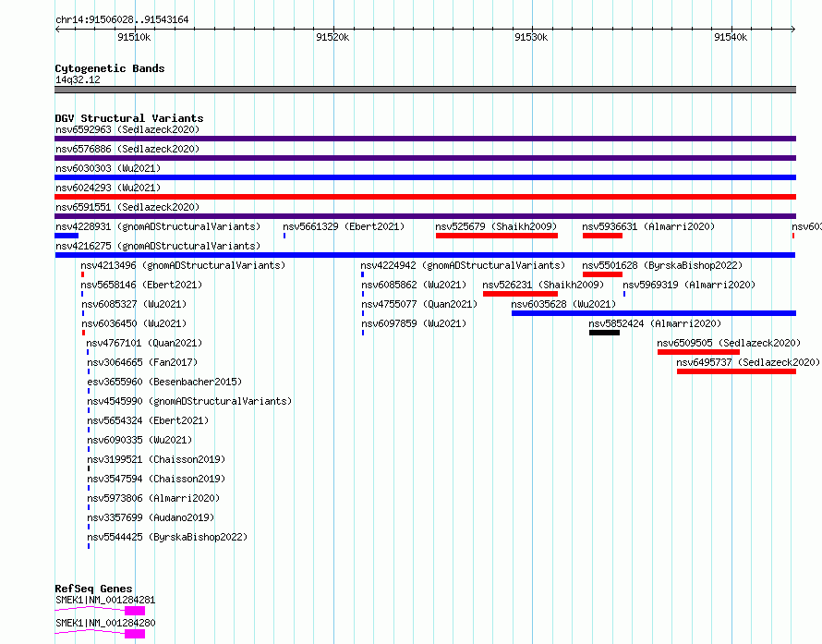Click the 91530k ruler tick label

click(531, 37)
